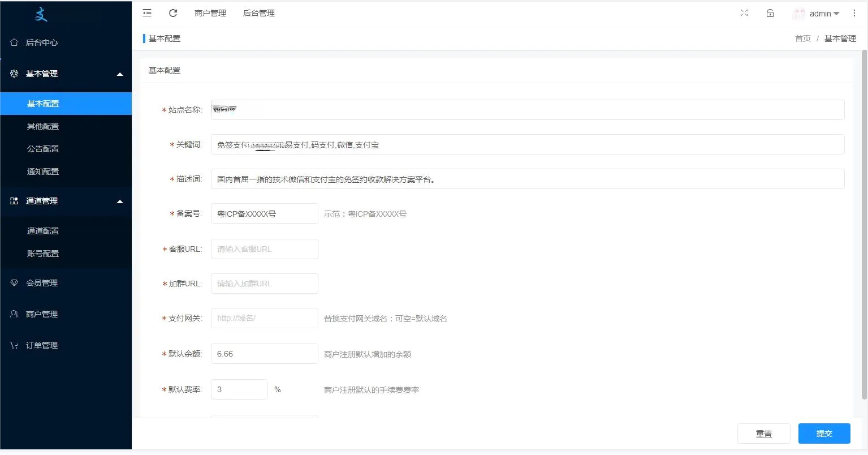
Task: Open the 后台管理 top tab
Action: [259, 13]
